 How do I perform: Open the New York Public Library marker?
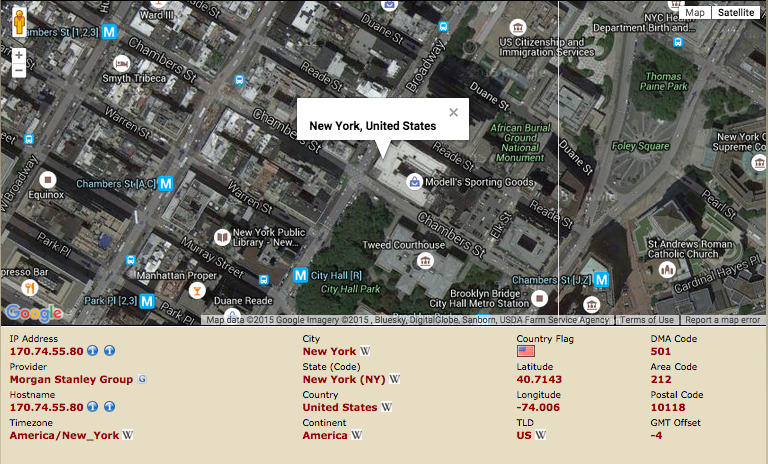click(x=222, y=238)
